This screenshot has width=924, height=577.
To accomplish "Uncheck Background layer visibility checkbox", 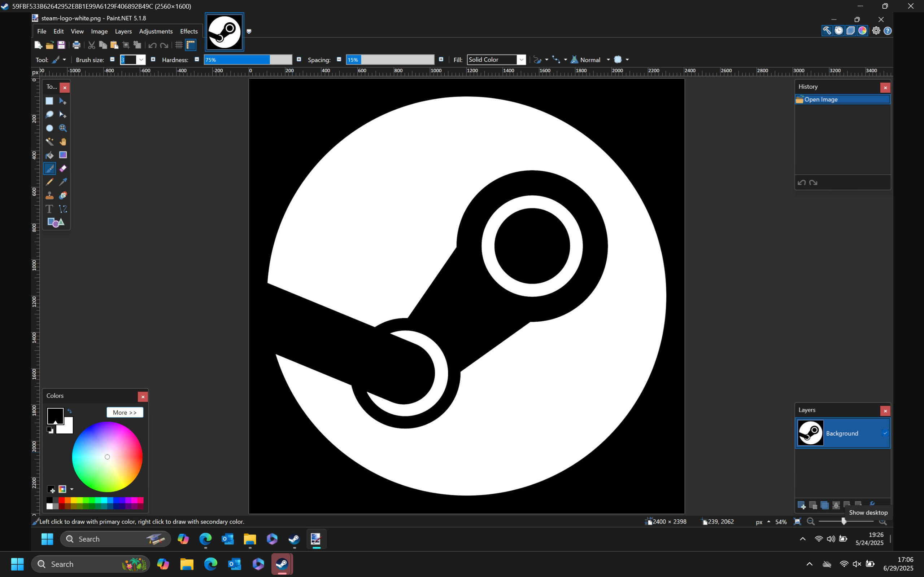I will coord(885,433).
